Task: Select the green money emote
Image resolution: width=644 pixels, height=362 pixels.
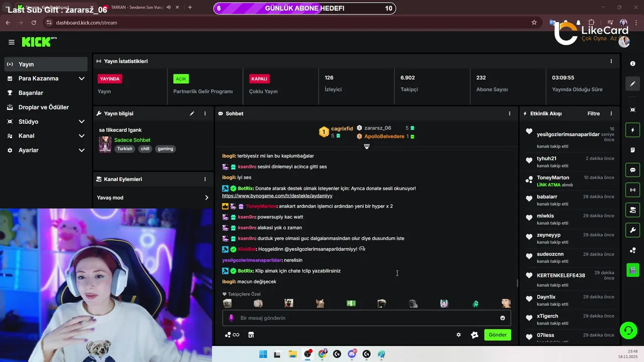Action: pyautogui.click(x=351, y=303)
